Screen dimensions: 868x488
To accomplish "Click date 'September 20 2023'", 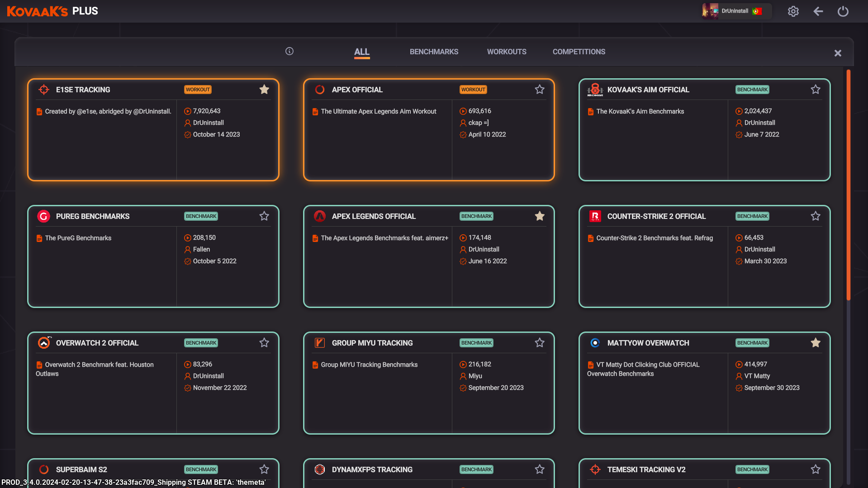I will (496, 388).
